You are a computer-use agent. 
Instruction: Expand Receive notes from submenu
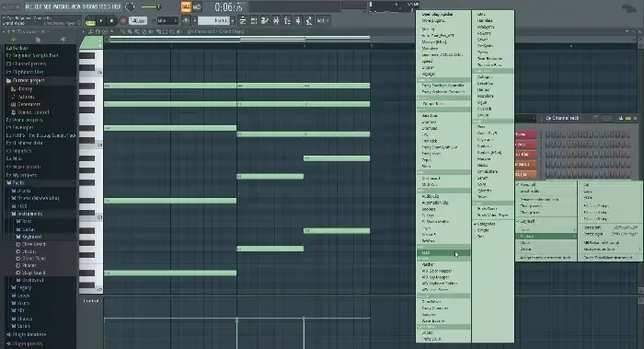pyautogui.click(x=610, y=250)
